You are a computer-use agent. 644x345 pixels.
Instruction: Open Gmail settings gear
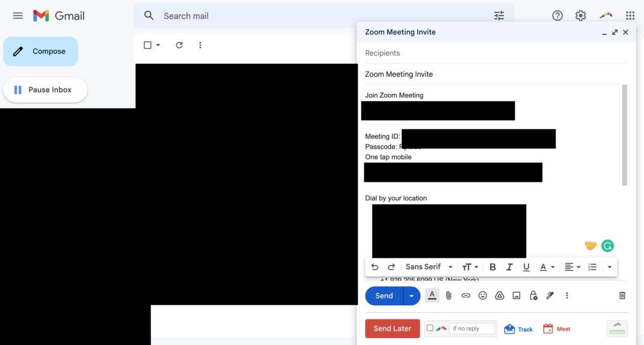581,16
